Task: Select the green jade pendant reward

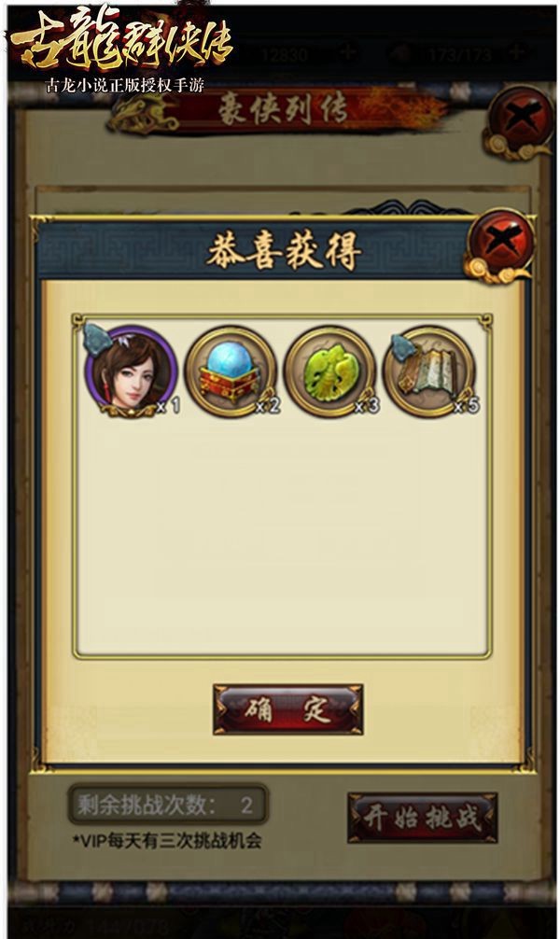Action: pos(330,371)
